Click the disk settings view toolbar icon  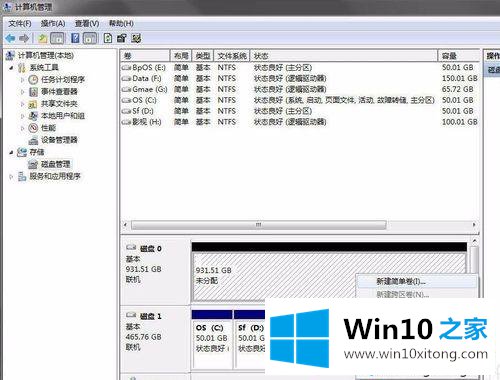[x=136, y=38]
